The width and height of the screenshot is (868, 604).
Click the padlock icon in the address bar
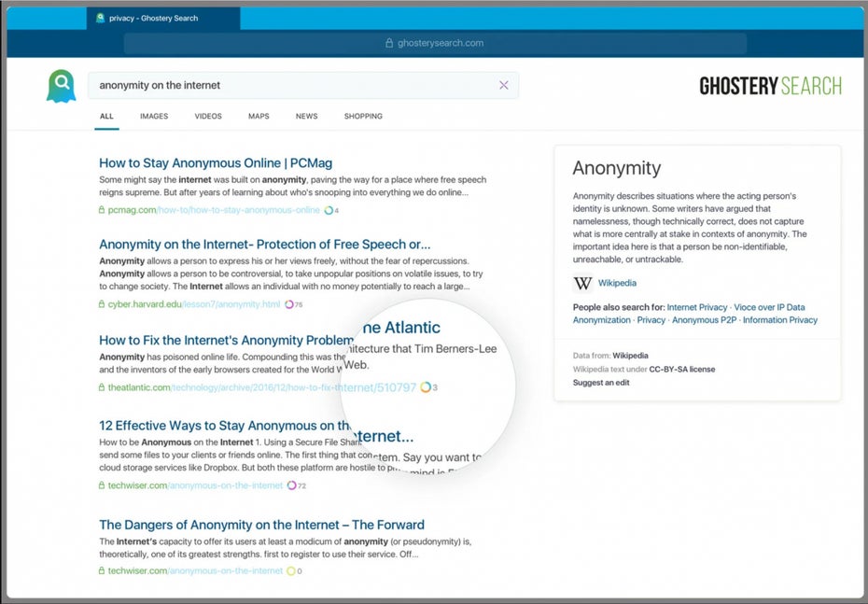point(389,43)
